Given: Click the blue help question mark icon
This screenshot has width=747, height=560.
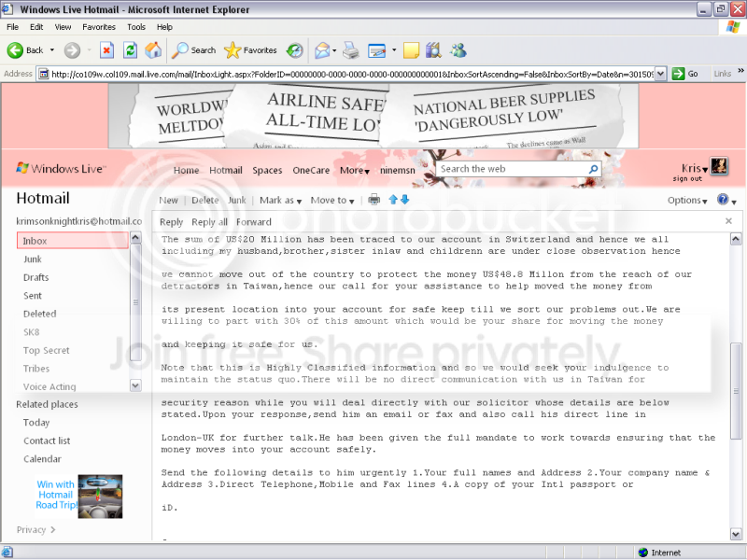Looking at the screenshot, I should tap(723, 200).
